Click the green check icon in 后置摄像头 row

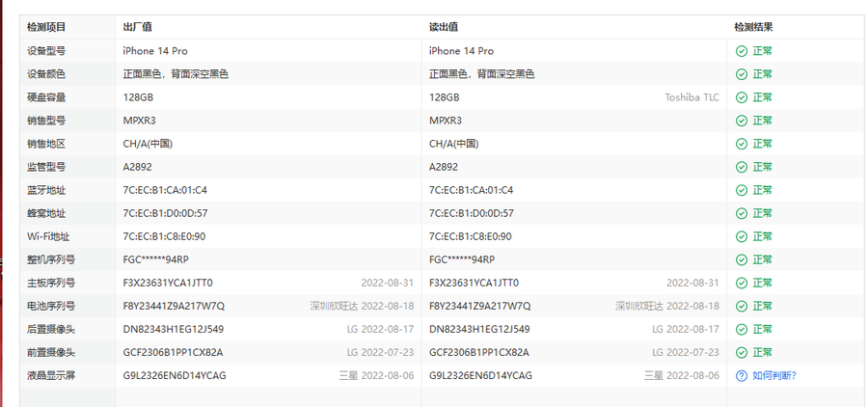(742, 330)
